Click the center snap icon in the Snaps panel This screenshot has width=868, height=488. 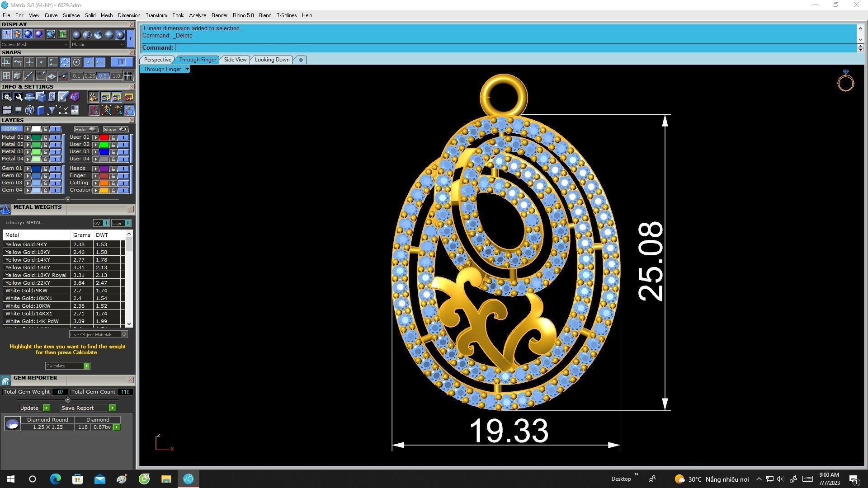coord(76,62)
